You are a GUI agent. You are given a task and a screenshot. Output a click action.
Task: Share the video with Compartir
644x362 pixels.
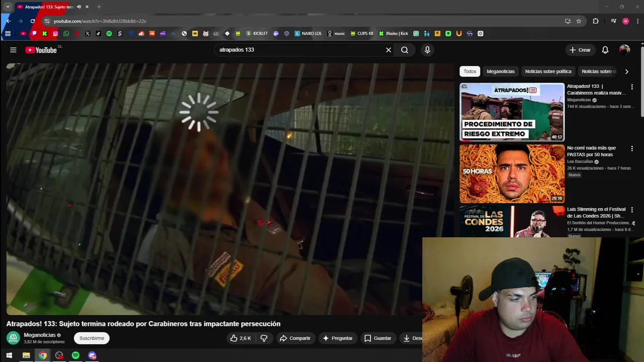(x=295, y=338)
